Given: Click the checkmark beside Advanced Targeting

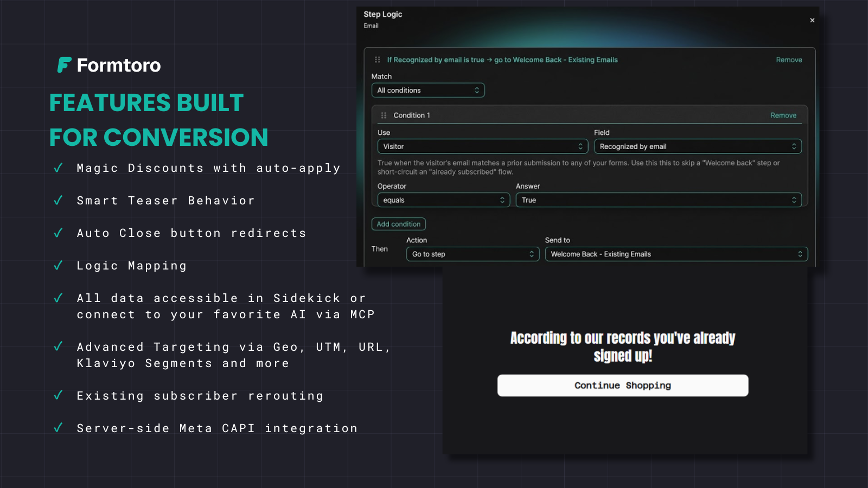Looking at the screenshot, I should pos(58,346).
